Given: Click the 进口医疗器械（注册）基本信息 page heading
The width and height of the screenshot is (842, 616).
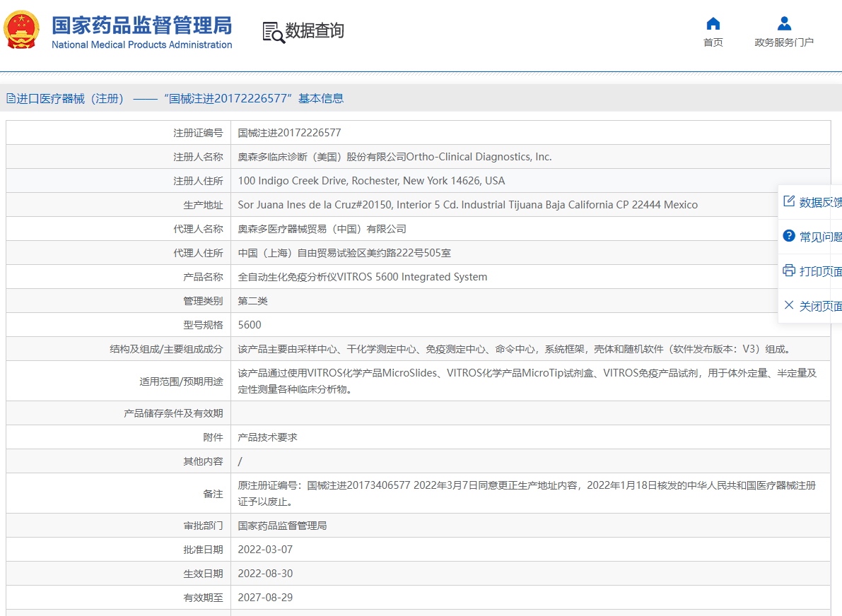Looking at the screenshot, I should pyautogui.click(x=175, y=98).
